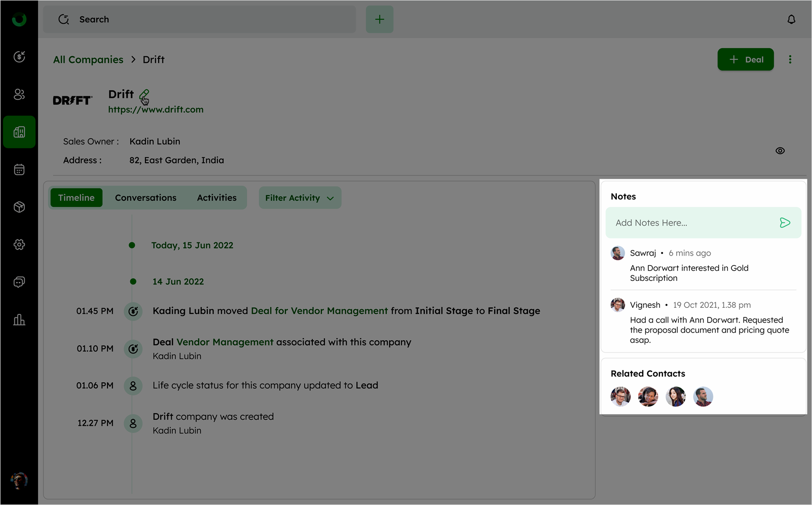Click the plus quick-add button
Image resolution: width=812 pixels, height=505 pixels.
coord(380,19)
